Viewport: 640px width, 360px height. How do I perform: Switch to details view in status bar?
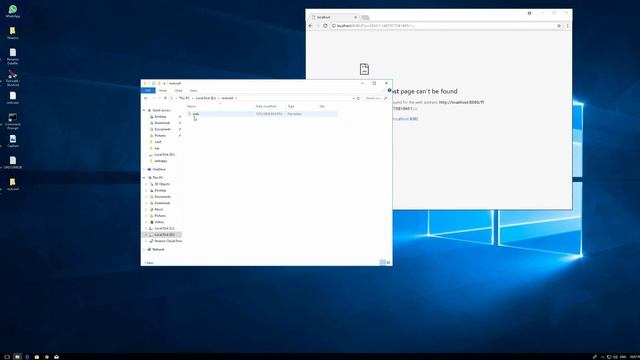point(382,262)
